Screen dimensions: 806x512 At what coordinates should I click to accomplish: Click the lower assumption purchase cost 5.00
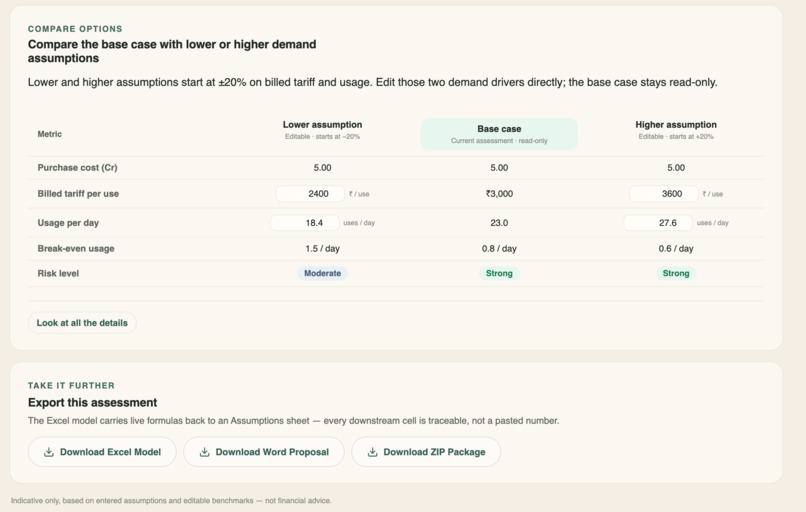[322, 168]
